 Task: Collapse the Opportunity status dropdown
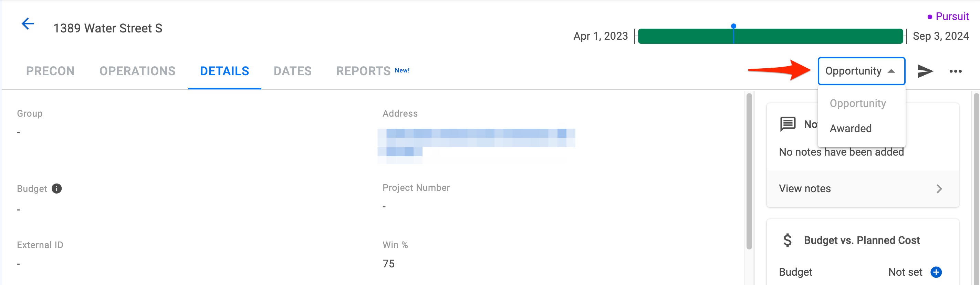click(861, 71)
